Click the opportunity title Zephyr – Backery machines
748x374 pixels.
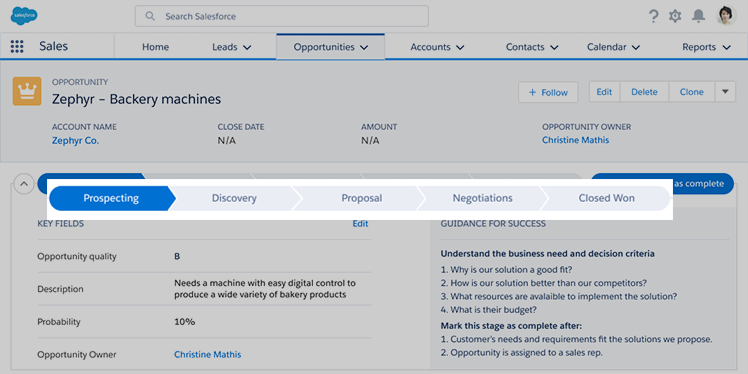coord(136,99)
